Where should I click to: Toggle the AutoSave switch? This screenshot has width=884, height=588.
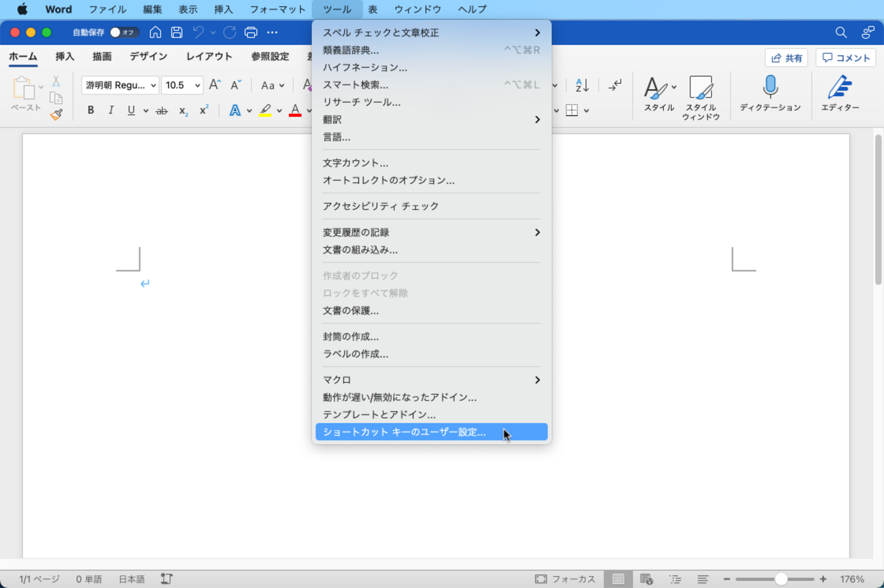tap(124, 33)
